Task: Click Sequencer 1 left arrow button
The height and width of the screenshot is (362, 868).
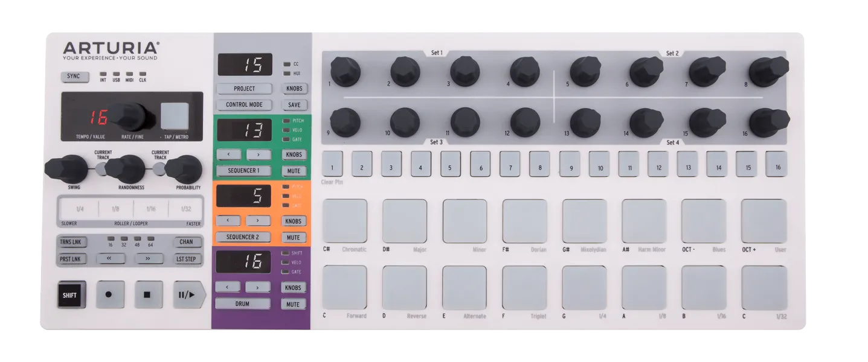Action: click(x=228, y=154)
